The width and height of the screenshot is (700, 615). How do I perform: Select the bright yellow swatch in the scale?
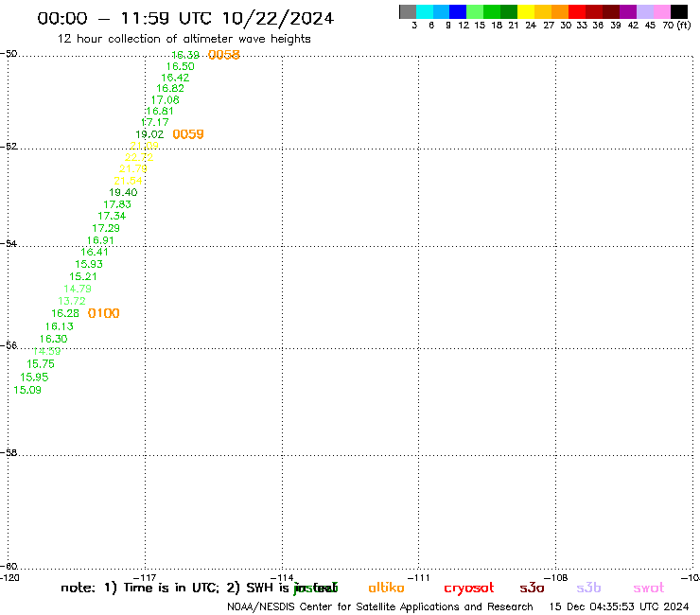click(526, 11)
